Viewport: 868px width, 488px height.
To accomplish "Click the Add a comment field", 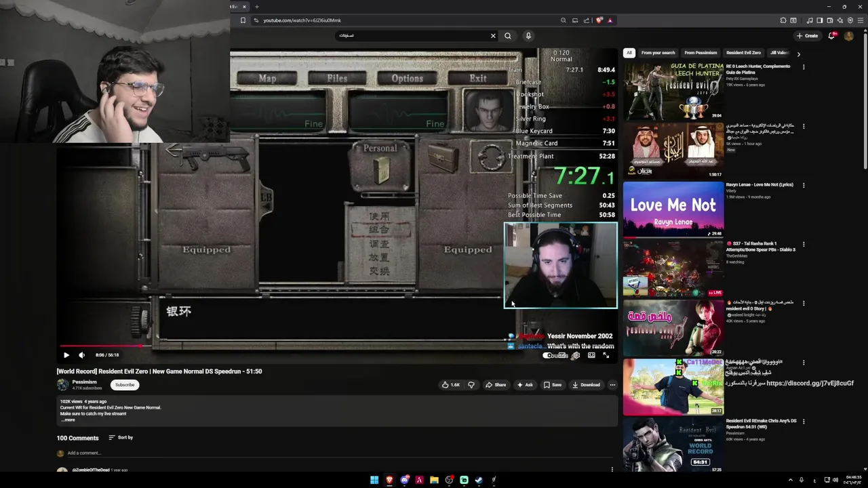I will [x=339, y=453].
